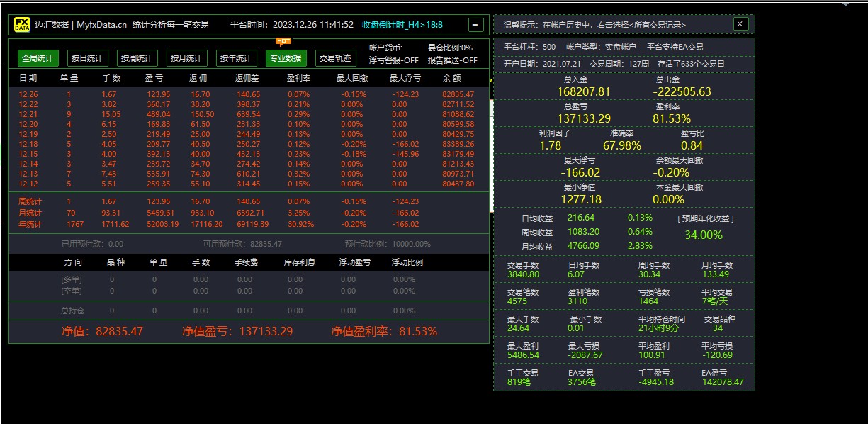Select the 全局统计 tab
This screenshot has height=424, width=868.
pos(38,58)
